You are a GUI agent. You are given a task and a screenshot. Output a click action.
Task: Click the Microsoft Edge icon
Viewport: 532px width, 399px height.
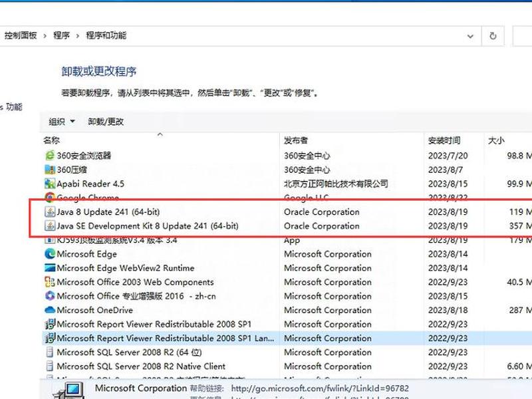[x=50, y=254]
